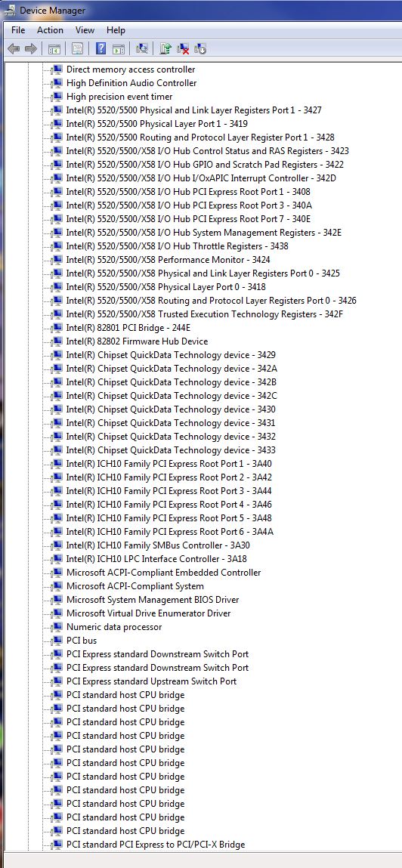402x868 pixels.
Task: Click the icon of Intel(R) 82802 Firmware Hub Device
Action: pyautogui.click(x=57, y=341)
